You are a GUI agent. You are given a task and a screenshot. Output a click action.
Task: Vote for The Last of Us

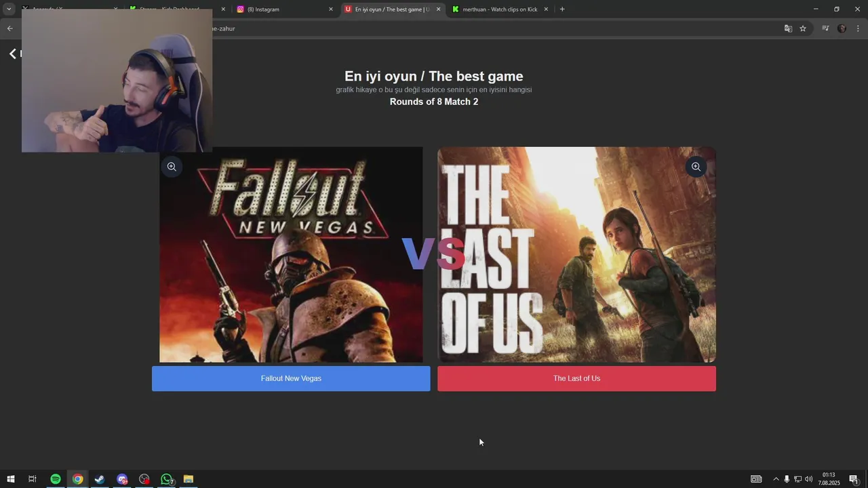pos(576,378)
